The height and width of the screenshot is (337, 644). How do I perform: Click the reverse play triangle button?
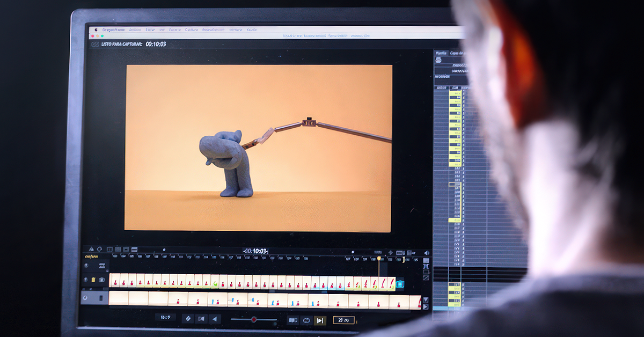click(x=215, y=319)
